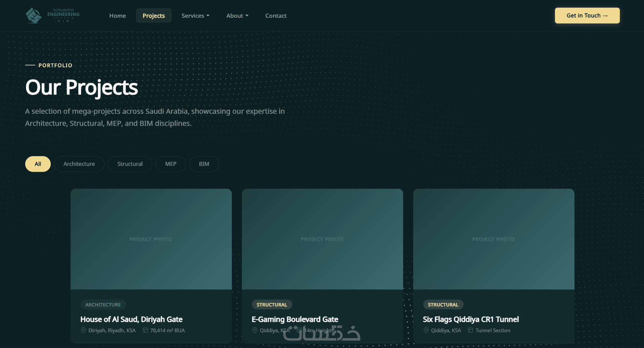Click the E-Gaming Boulevard Gate title
The width and height of the screenshot is (644, 348).
click(x=295, y=319)
